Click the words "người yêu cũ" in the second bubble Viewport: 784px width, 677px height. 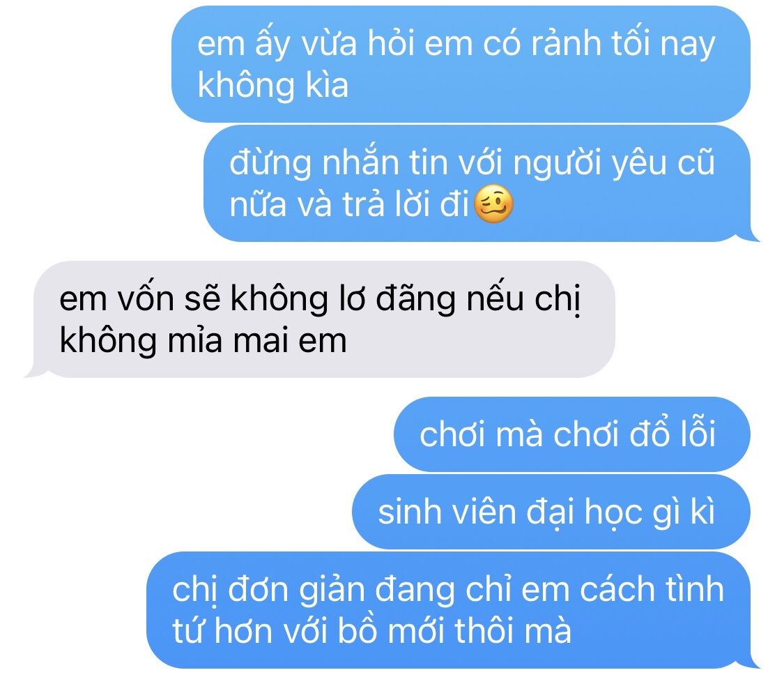tap(615, 164)
